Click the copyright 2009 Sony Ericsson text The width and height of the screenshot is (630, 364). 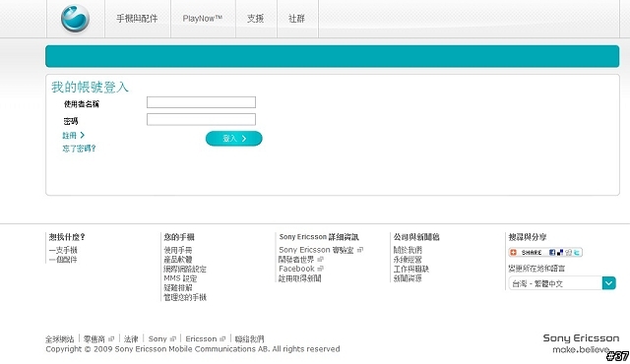tap(193, 349)
